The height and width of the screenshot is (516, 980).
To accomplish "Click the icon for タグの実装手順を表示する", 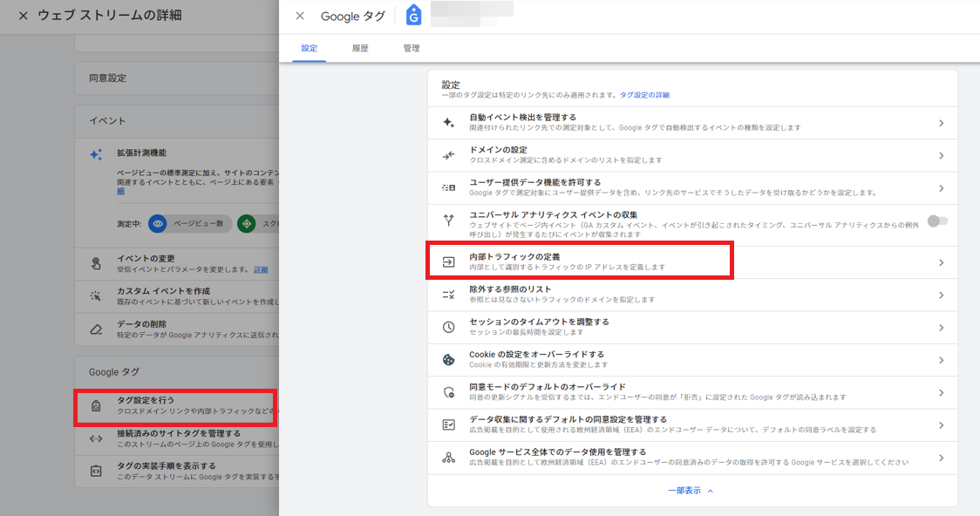I will pyautogui.click(x=96, y=471).
